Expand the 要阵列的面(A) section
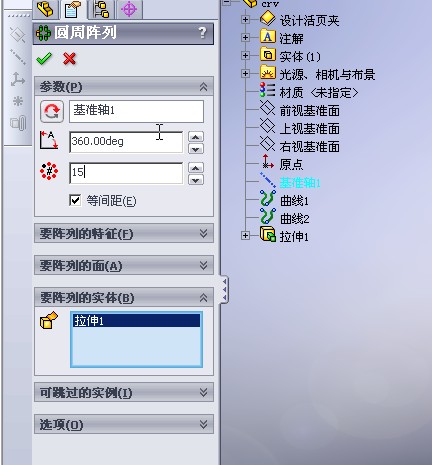 pos(124,266)
